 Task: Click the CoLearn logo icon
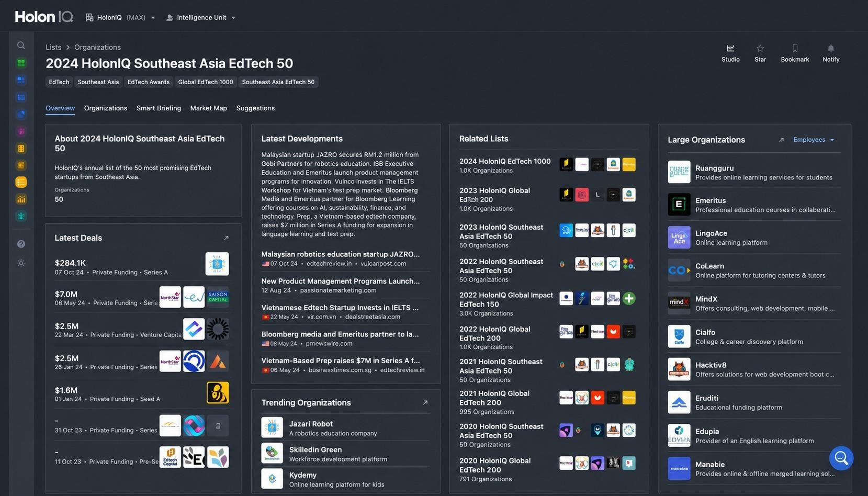point(679,270)
